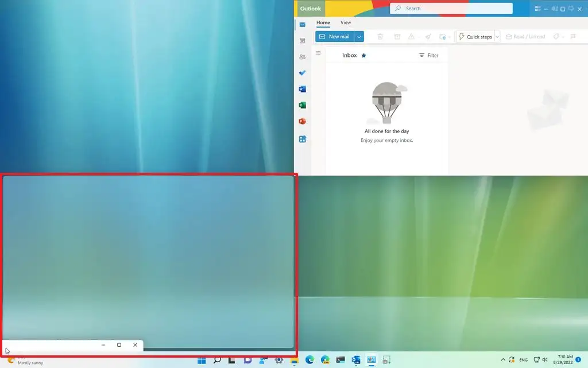
Task: Open the Calendar icon in Outlook sidebar
Action: pos(303,41)
